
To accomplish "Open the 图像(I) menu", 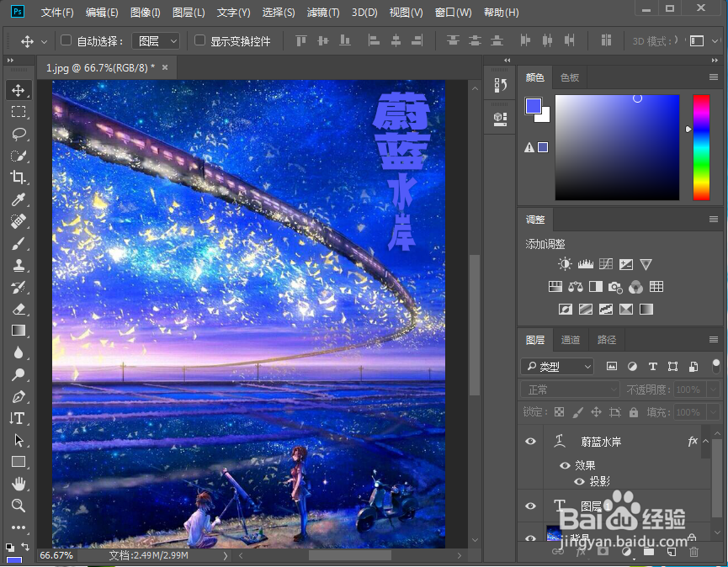I will [146, 13].
